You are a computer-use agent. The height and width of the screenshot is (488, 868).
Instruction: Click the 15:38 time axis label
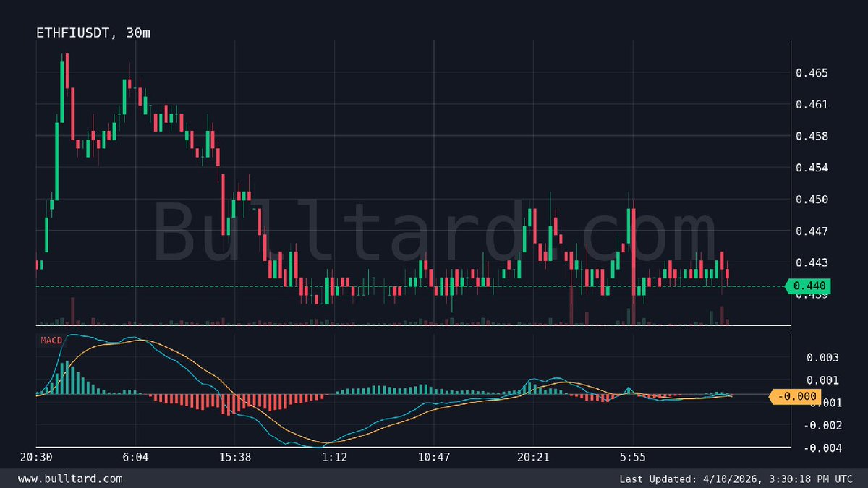235,458
